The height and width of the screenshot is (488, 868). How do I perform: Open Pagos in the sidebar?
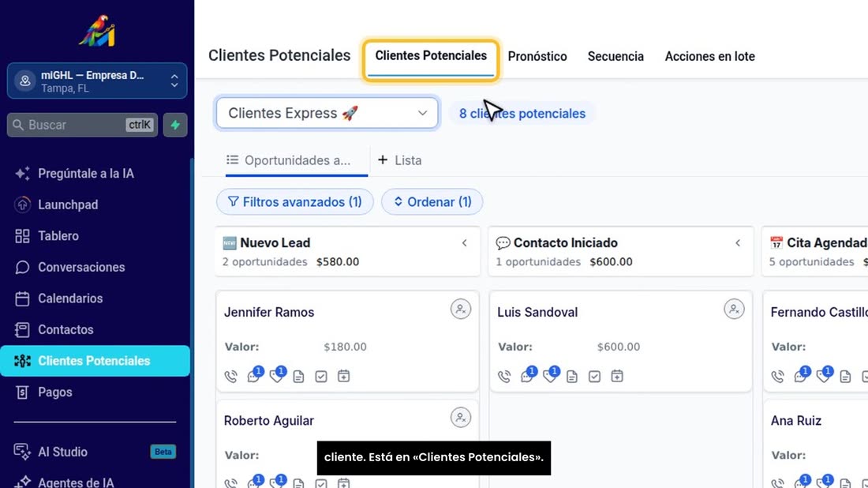[54, 392]
